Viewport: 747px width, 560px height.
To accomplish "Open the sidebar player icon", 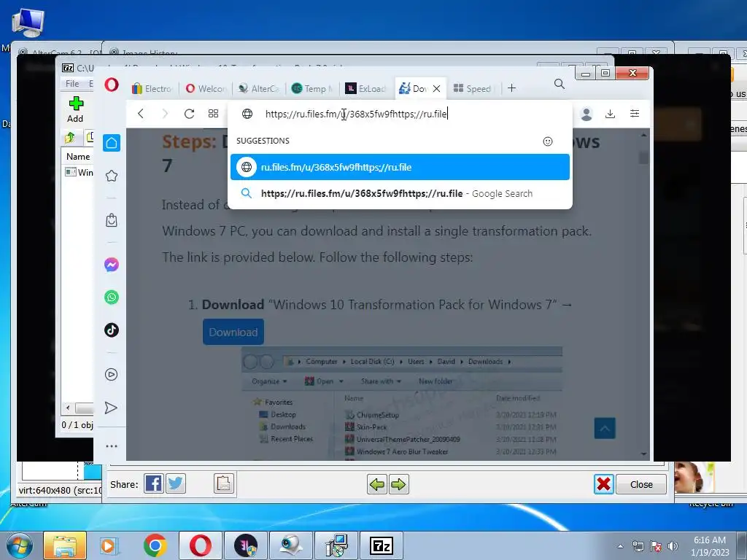I will click(x=112, y=375).
